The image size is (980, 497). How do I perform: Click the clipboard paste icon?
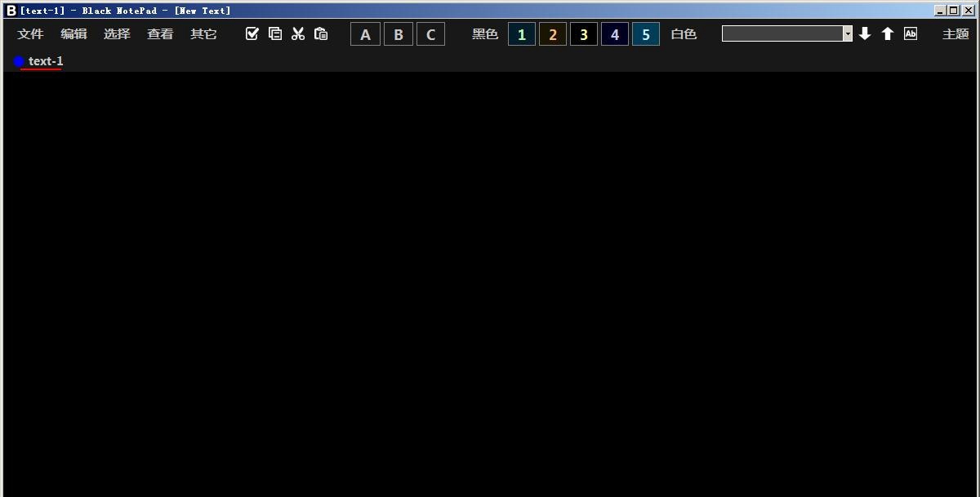[x=321, y=33]
